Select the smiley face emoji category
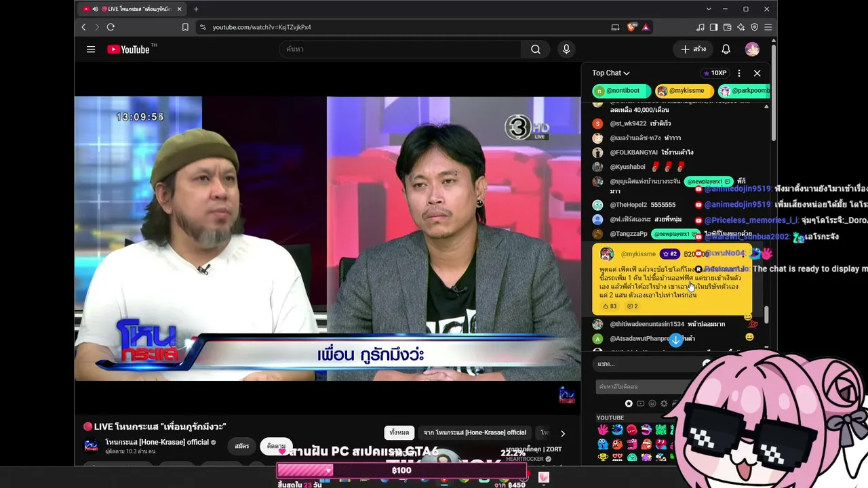Screen dimensions: 868x488 [x=652, y=403]
